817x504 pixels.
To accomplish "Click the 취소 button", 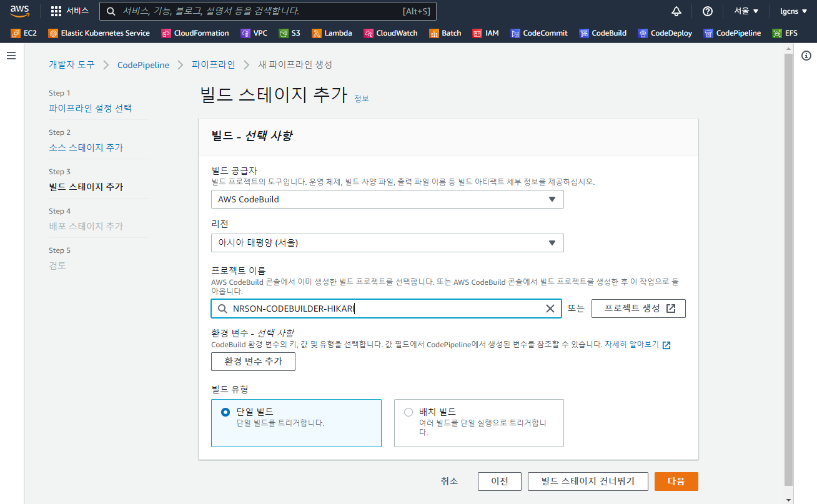I will [449, 482].
